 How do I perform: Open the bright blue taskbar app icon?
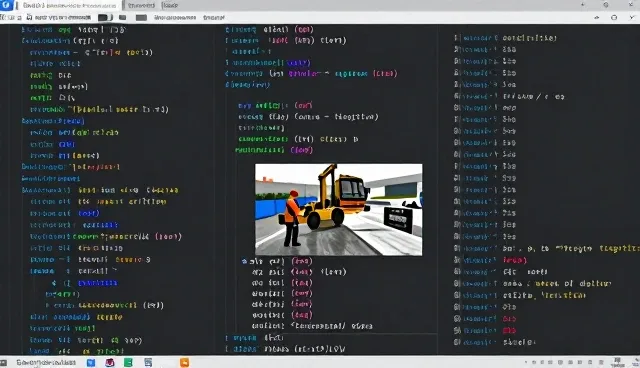click(x=91, y=362)
